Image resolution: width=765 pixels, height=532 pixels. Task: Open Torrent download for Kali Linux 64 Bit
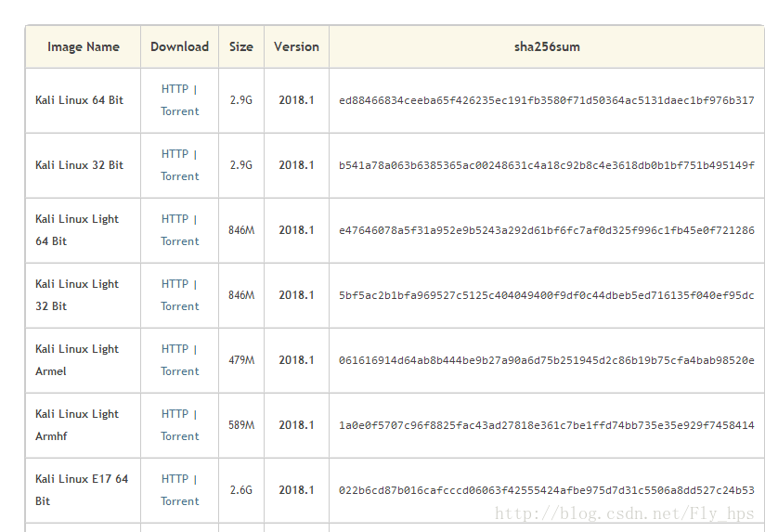coord(180,111)
